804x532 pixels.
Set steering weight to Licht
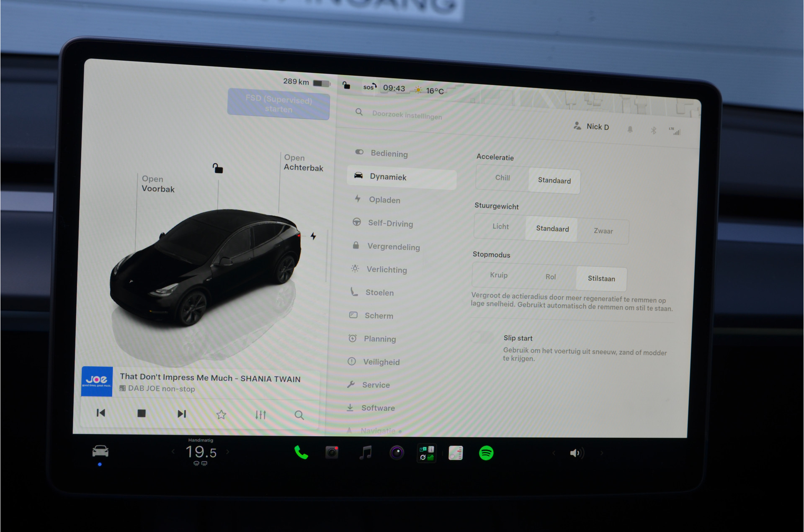(500, 226)
